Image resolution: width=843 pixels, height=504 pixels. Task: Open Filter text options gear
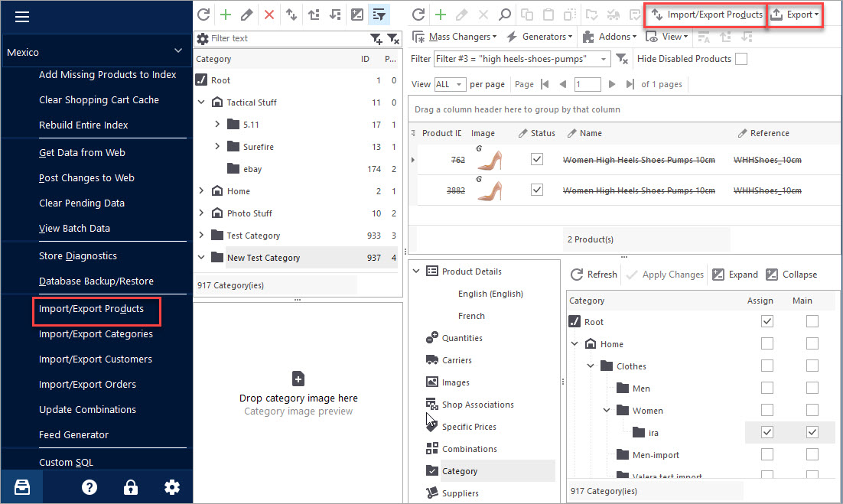point(203,39)
